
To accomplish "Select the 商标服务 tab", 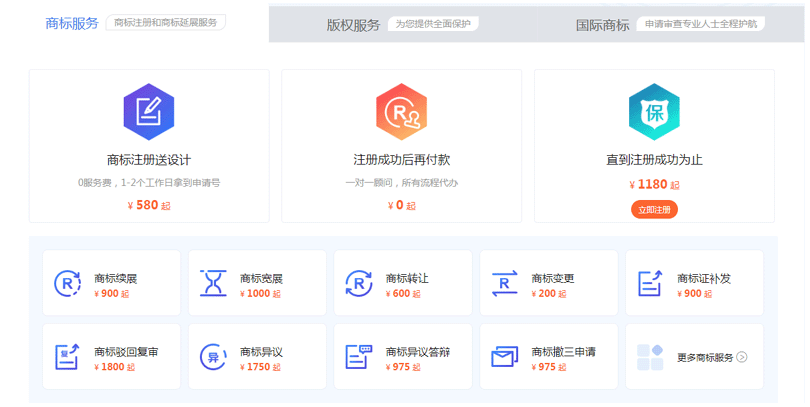I will [x=72, y=22].
